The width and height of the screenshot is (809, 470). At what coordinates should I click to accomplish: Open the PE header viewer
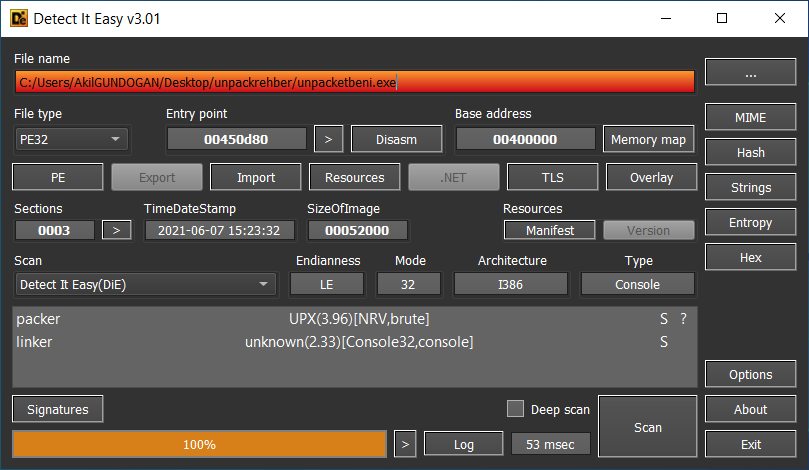click(x=58, y=177)
